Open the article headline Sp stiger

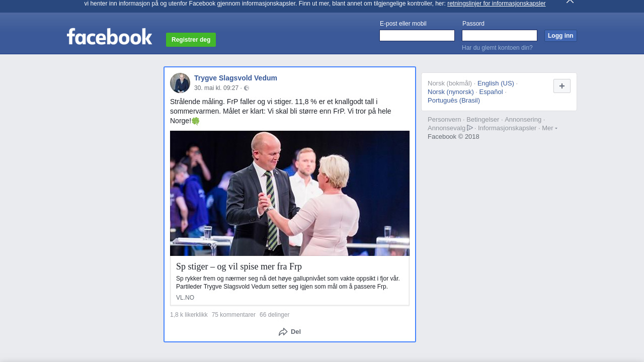pos(239,266)
